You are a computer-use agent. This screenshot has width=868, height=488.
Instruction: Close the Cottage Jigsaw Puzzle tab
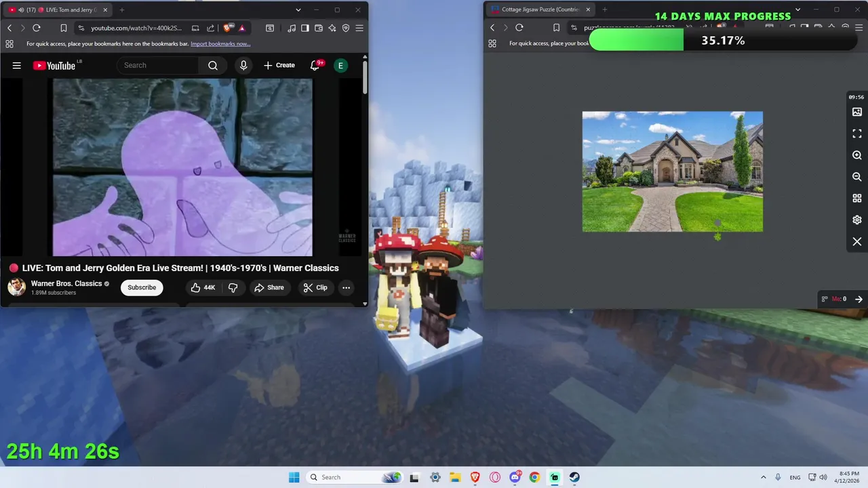pyautogui.click(x=588, y=9)
